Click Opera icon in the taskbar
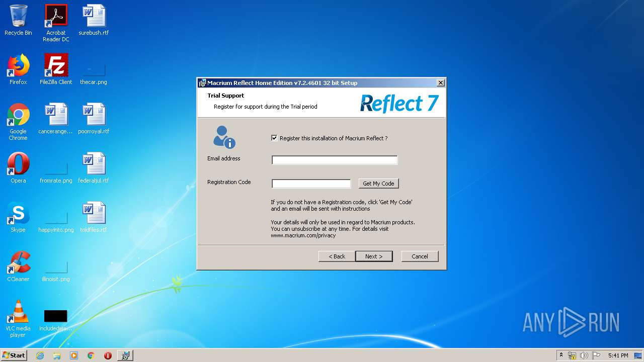 [108, 355]
